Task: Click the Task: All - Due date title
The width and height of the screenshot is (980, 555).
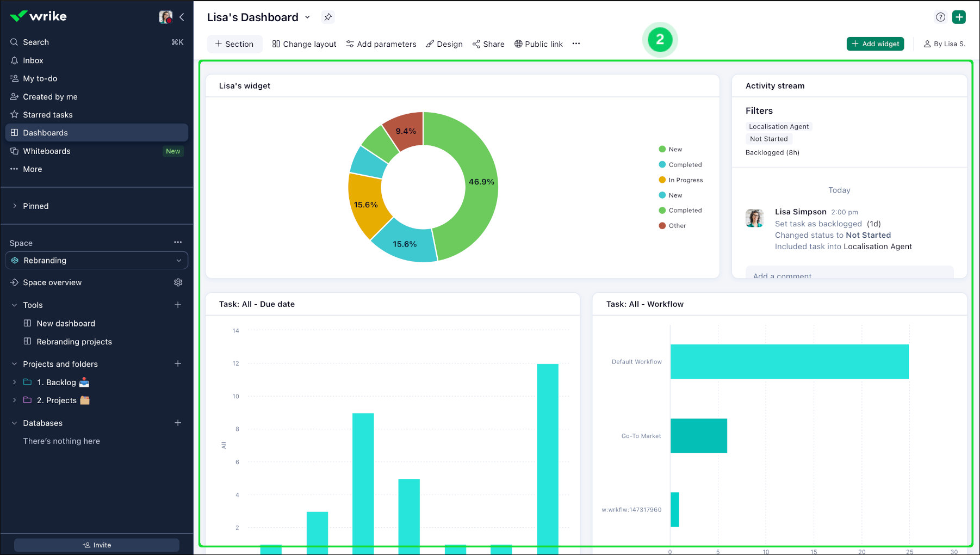Action: click(257, 304)
